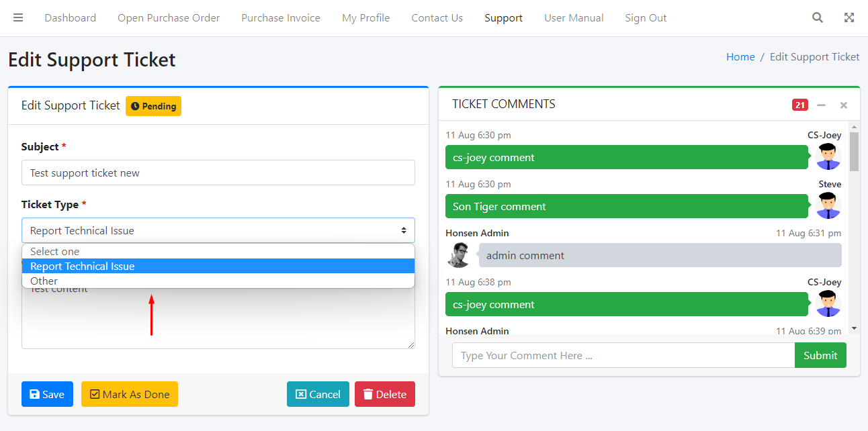Pick 'Report Technical Issue' highlighted option
Viewport: 868px width, 431px height.
coord(83,267)
